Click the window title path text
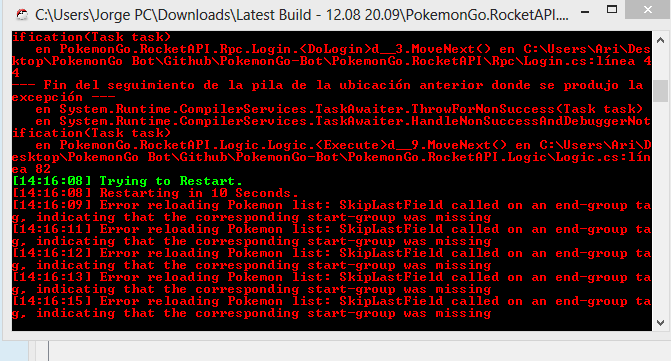The height and width of the screenshot is (361, 671). click(x=302, y=15)
